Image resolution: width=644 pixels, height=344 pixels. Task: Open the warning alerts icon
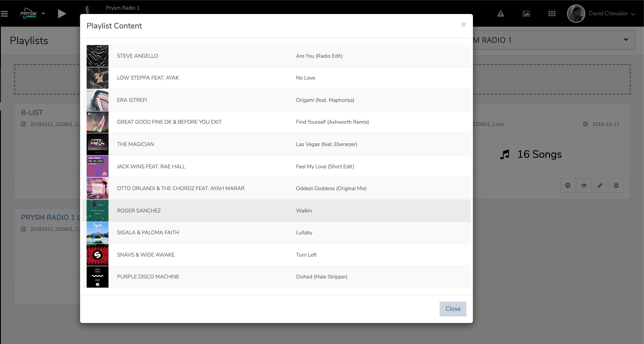[500, 14]
